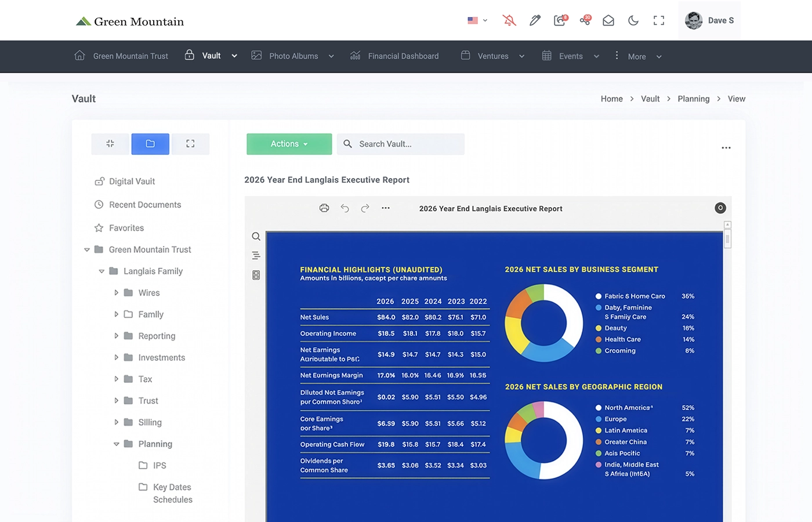Click the redo arrow in viewer toolbar

[365, 208]
